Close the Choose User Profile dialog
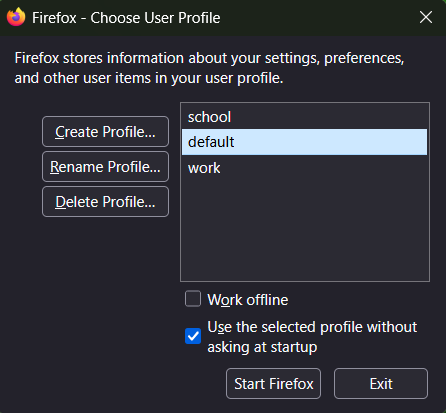The image size is (446, 413). click(x=426, y=17)
